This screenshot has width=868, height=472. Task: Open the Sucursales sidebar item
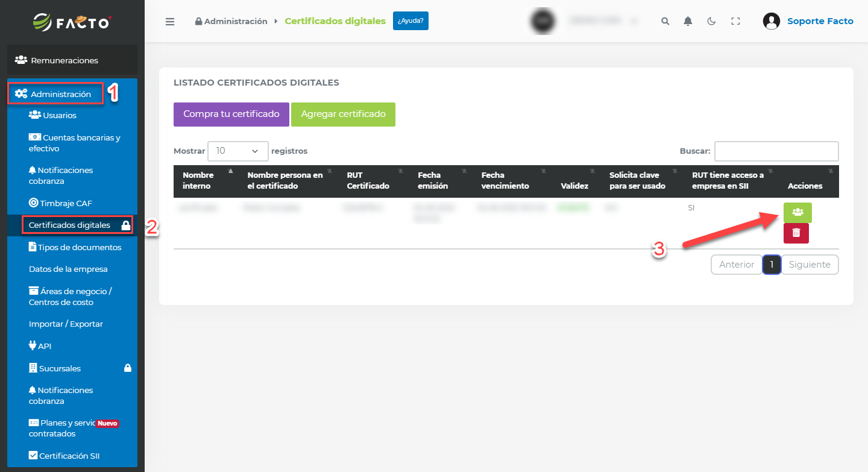point(59,368)
